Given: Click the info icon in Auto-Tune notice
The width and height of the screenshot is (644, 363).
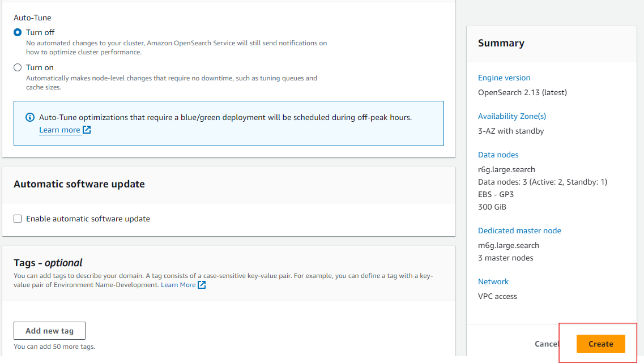Looking at the screenshot, I should click(x=30, y=118).
